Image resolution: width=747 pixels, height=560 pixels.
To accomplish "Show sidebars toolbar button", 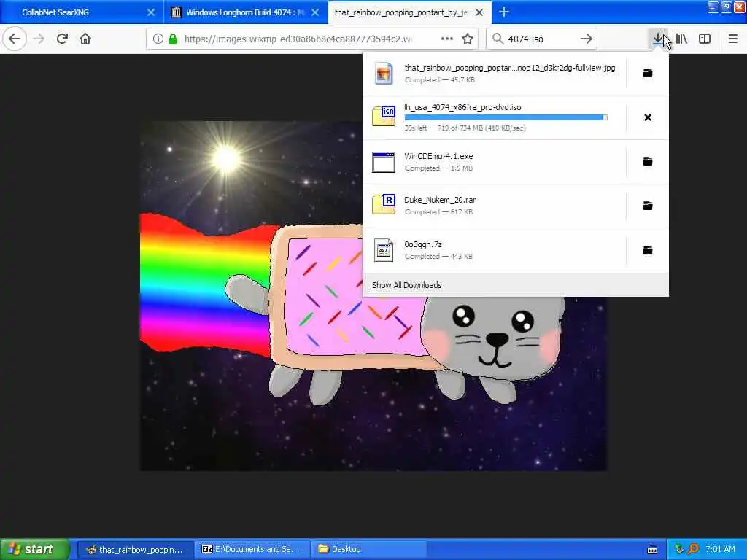I will pos(705,39).
